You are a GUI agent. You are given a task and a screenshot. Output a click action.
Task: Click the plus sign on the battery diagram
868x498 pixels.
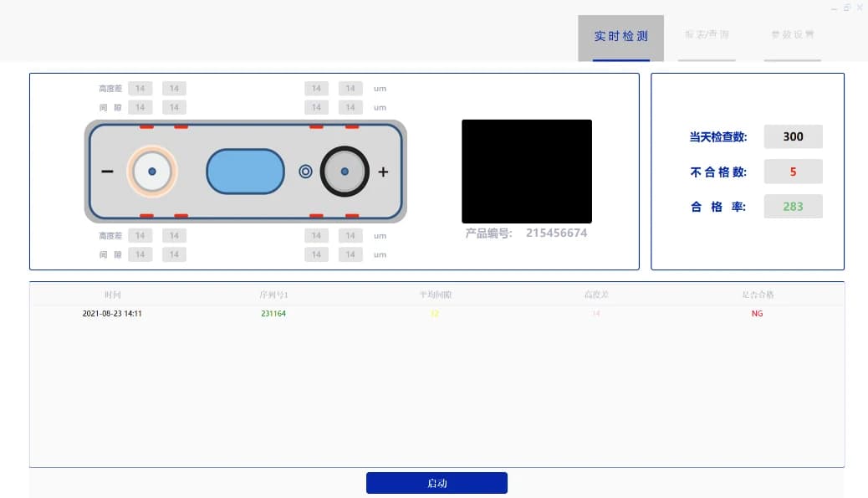point(383,172)
